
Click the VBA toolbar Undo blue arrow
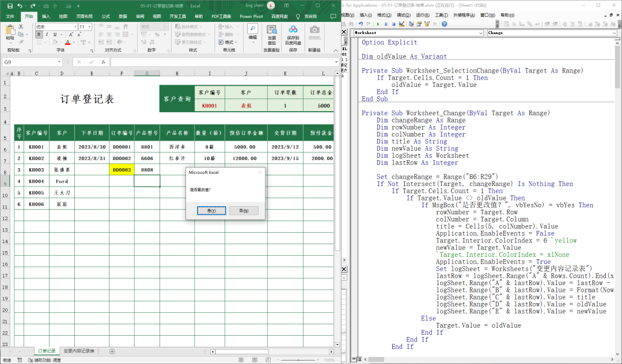point(361,24)
